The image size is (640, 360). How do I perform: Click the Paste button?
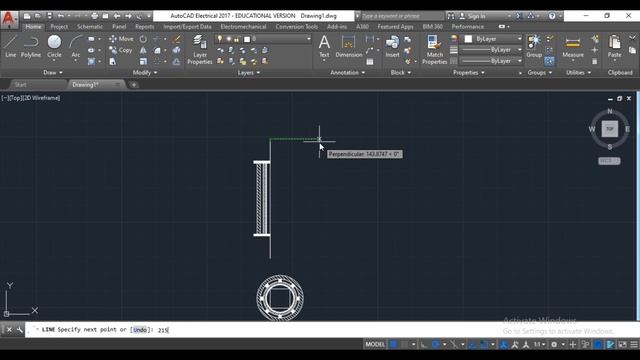[x=614, y=47]
